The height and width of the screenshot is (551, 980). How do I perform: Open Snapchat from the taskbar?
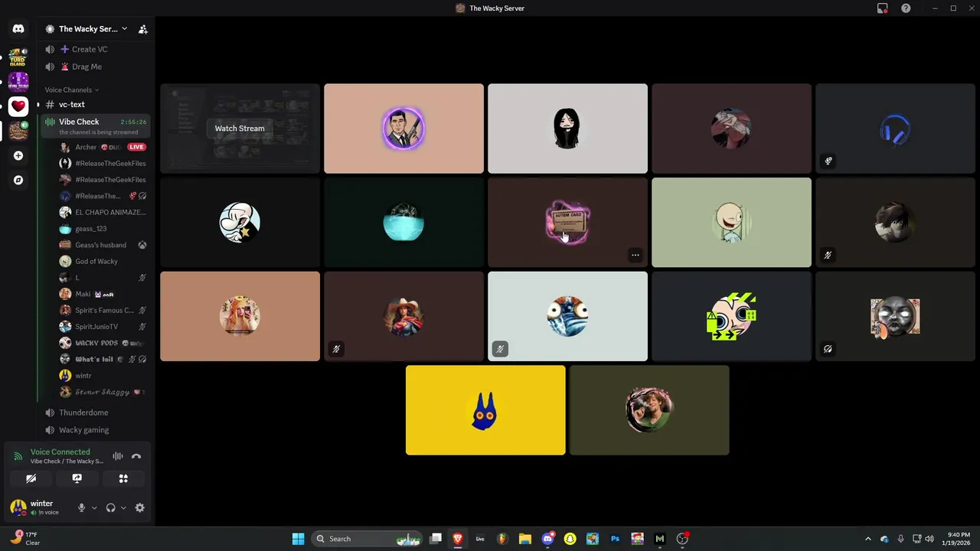coord(570,539)
